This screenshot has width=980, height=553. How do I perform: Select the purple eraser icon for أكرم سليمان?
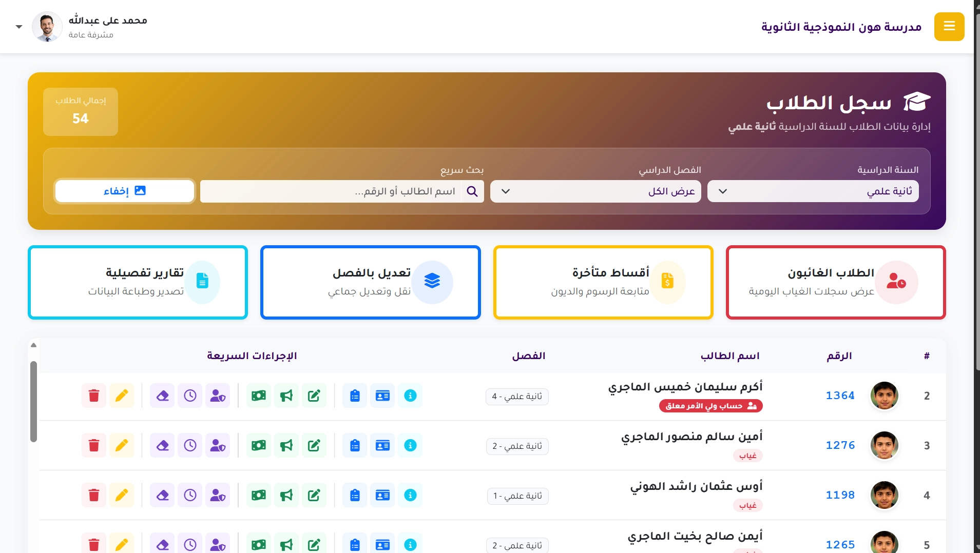click(x=163, y=396)
